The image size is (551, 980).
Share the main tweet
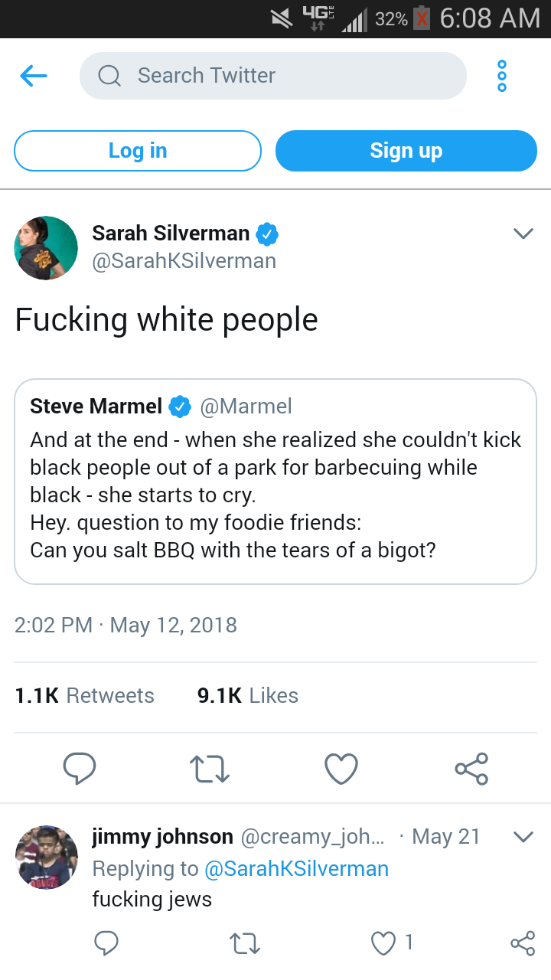pos(471,769)
